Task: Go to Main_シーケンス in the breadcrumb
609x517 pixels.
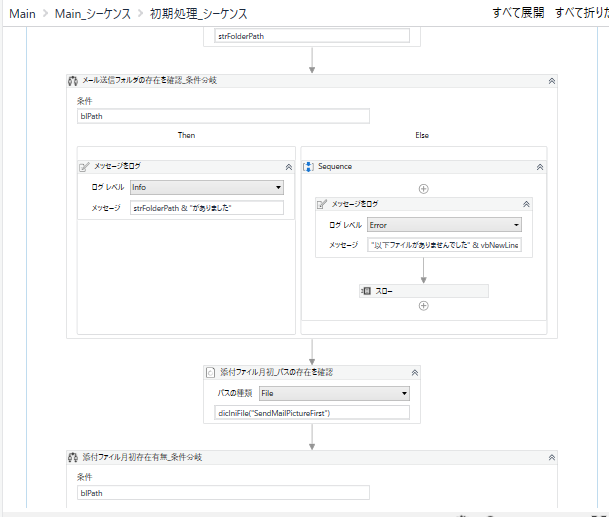Action: [x=92, y=14]
